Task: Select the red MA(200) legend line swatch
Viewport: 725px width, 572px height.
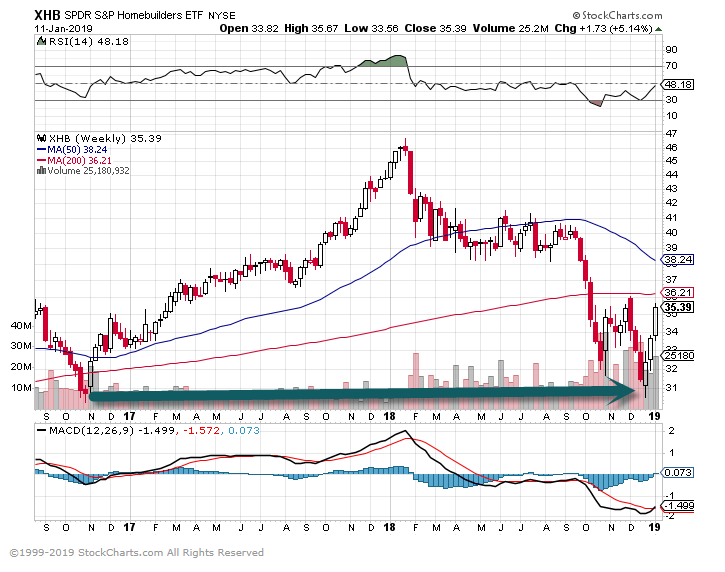Action: click(41, 161)
